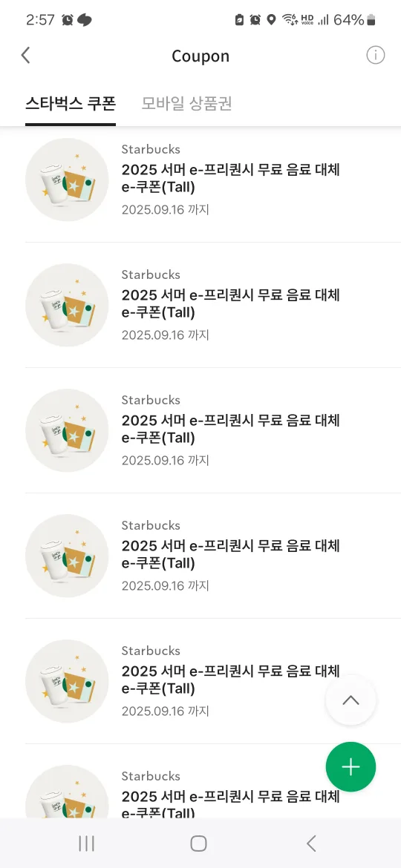Switch to 스타벅스 쿠폰 tab

[71, 104]
